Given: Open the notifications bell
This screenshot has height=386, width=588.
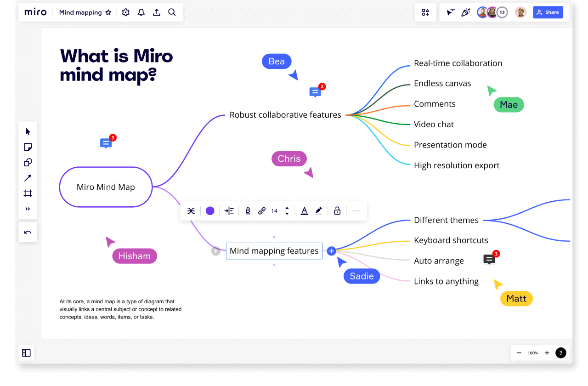Looking at the screenshot, I should (141, 12).
